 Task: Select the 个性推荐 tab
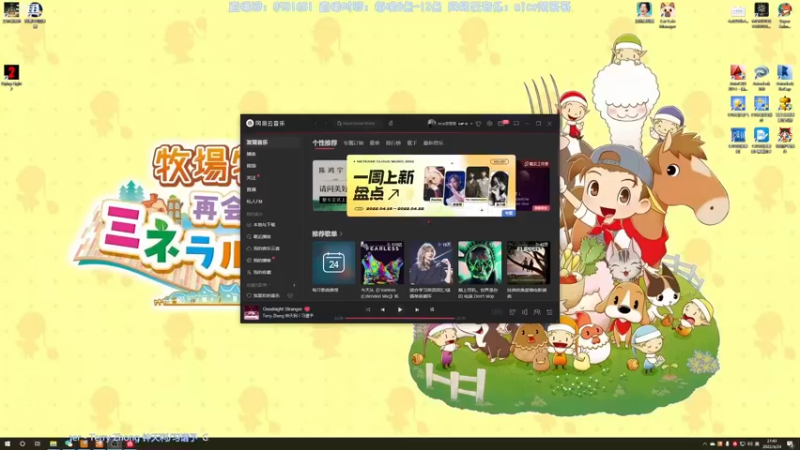click(324, 143)
